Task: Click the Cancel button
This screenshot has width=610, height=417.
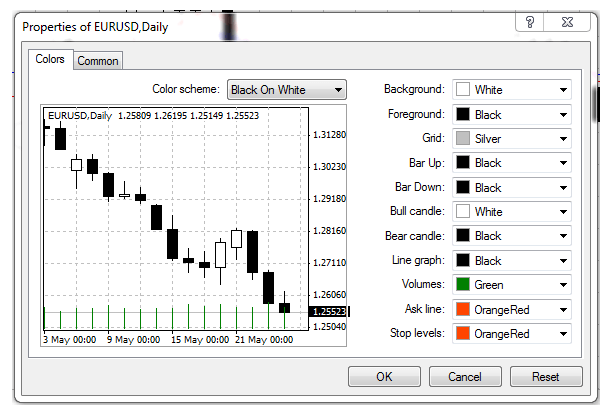Action: tap(465, 377)
